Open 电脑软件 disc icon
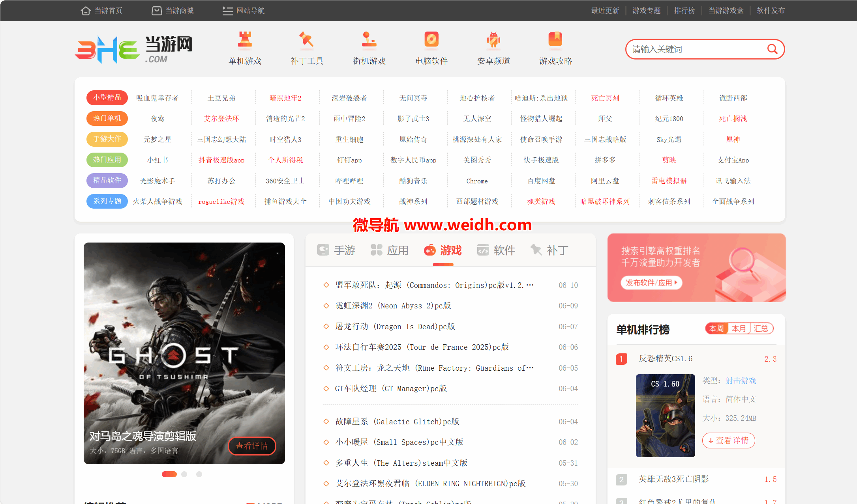This screenshot has width=857, height=504. 431,40
